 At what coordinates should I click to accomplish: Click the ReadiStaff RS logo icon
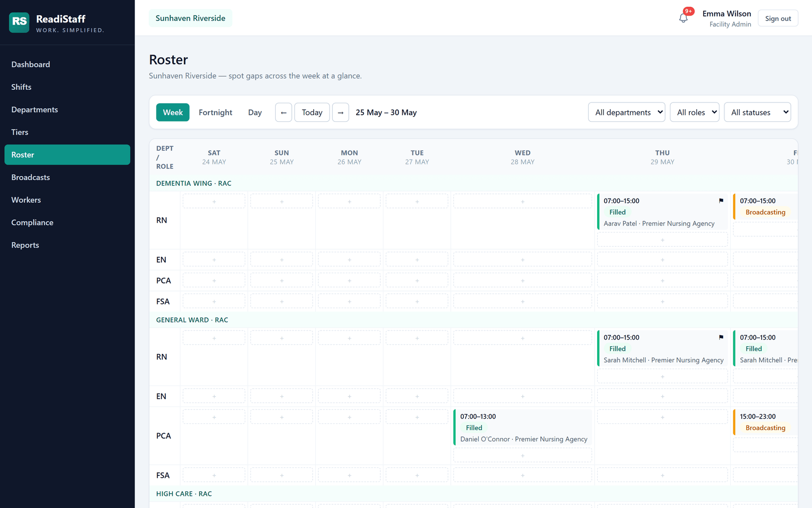click(19, 22)
